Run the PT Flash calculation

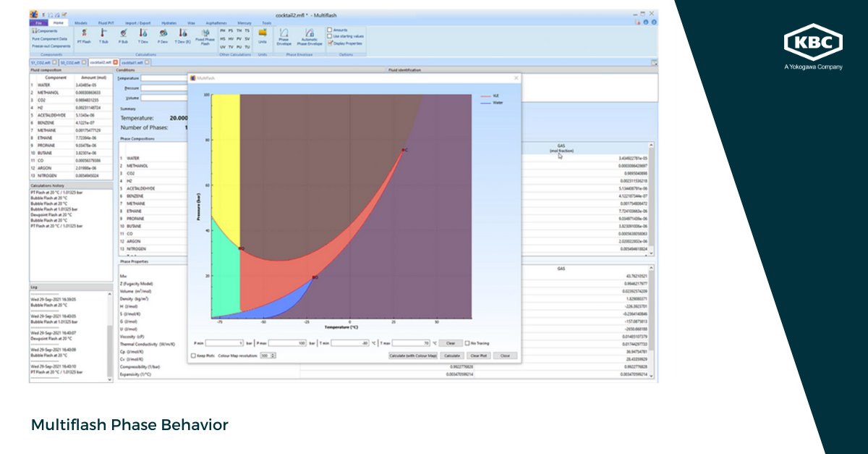[x=84, y=36]
